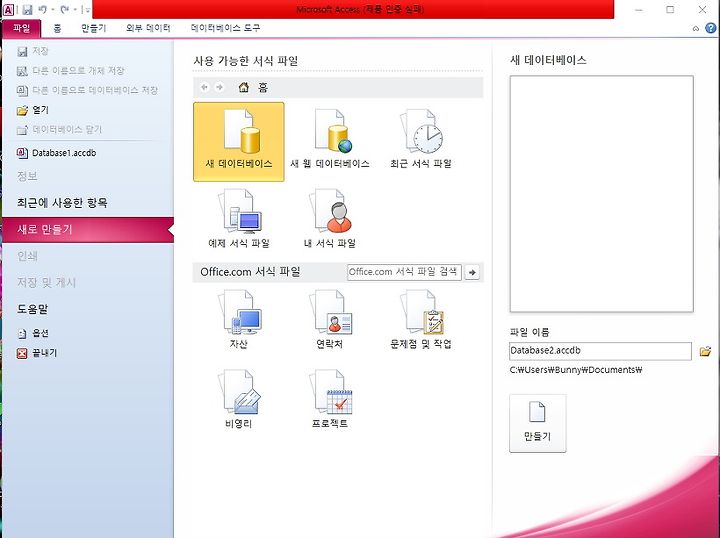Select 새로 만들기 in the sidebar

click(88, 230)
